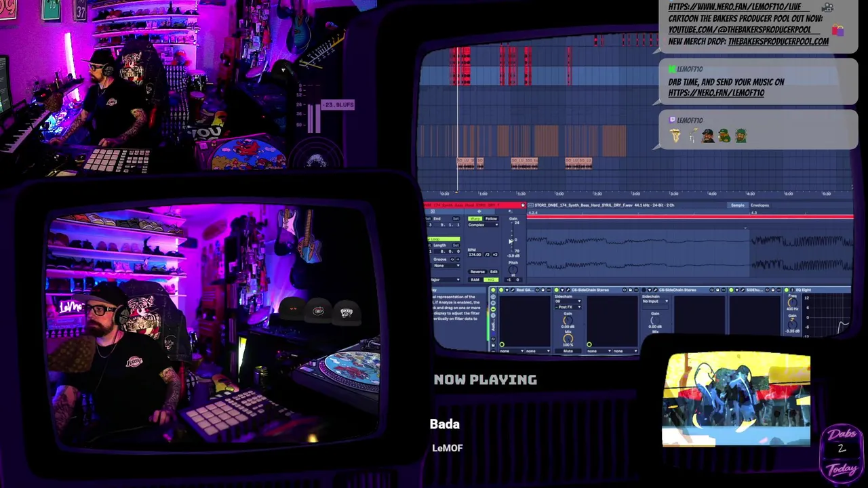Click the clip Pitch knob
The image size is (868, 488).
tap(513, 270)
